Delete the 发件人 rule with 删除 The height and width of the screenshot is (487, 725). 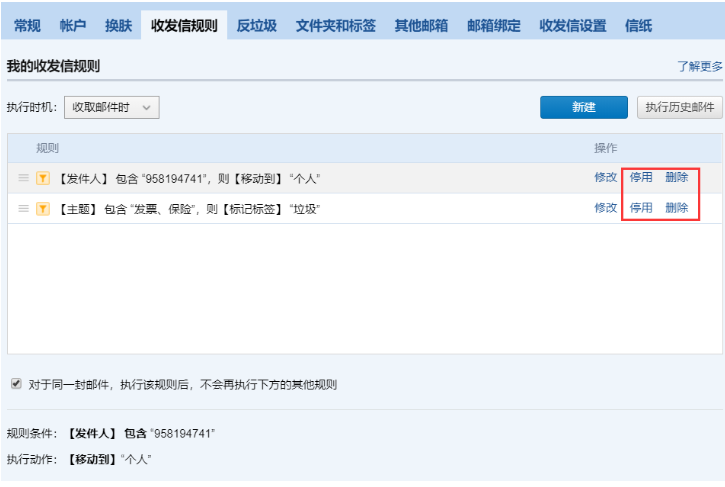tap(677, 178)
